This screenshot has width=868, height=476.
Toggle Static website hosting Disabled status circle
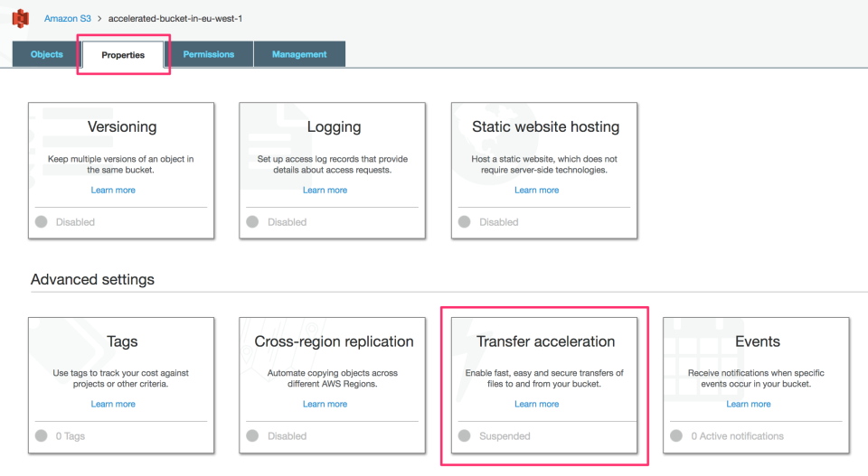tap(465, 221)
